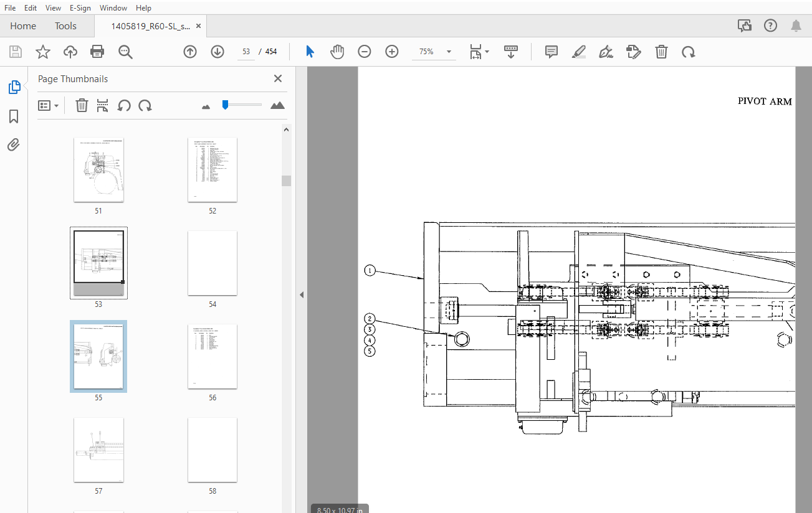
Task: Zoom out with minus button
Action: click(x=365, y=52)
